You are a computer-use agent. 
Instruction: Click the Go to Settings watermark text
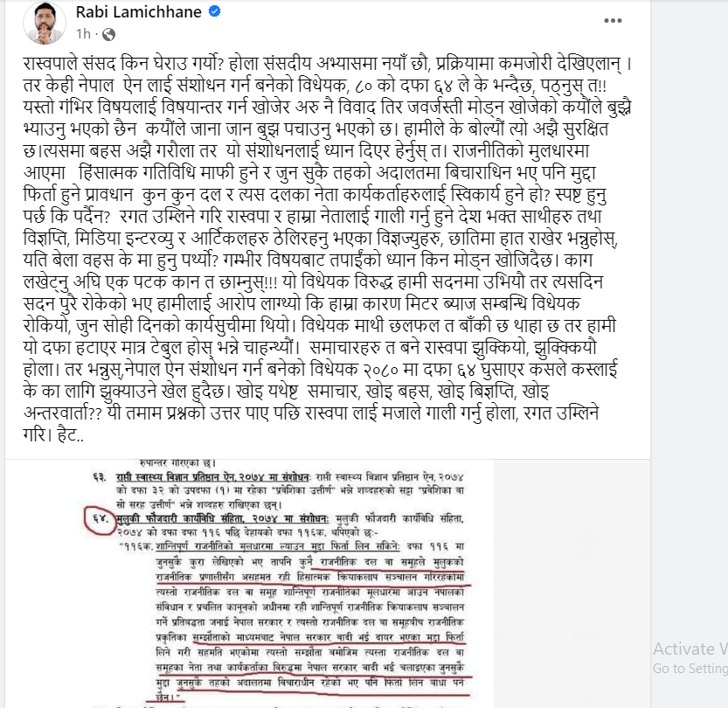pos(690,668)
